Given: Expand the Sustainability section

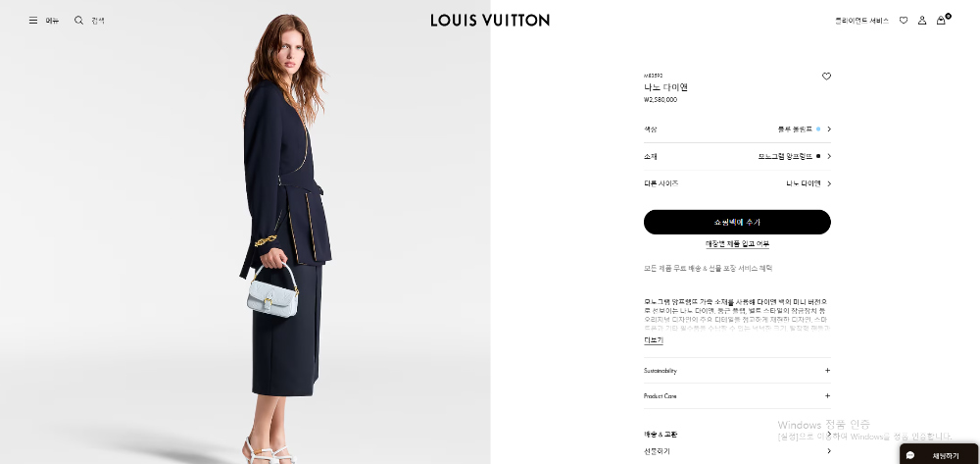Looking at the screenshot, I should tap(737, 371).
